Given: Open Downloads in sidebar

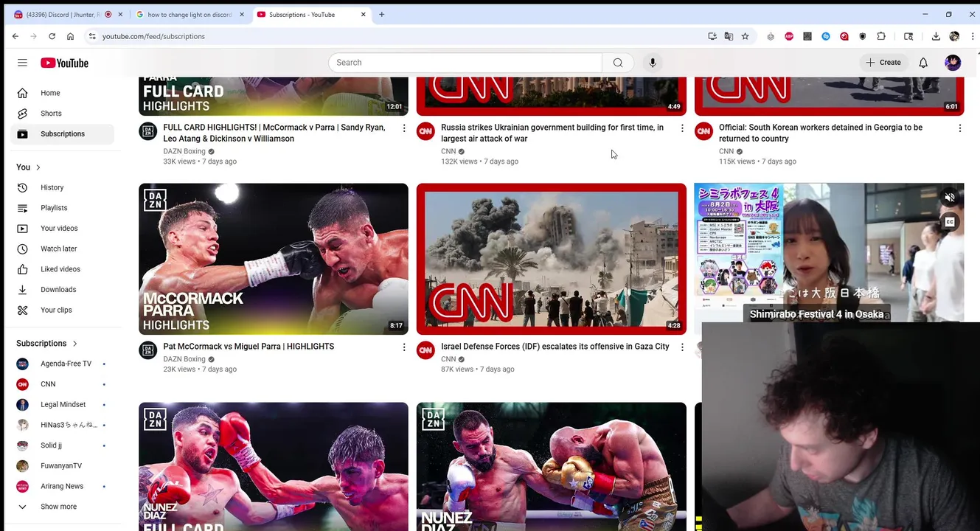Looking at the screenshot, I should click(x=63, y=290).
